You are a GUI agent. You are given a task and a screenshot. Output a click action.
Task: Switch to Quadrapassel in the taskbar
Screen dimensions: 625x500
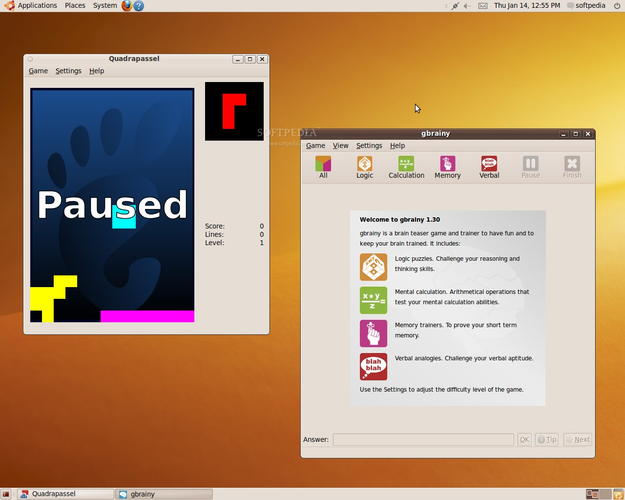pos(66,494)
